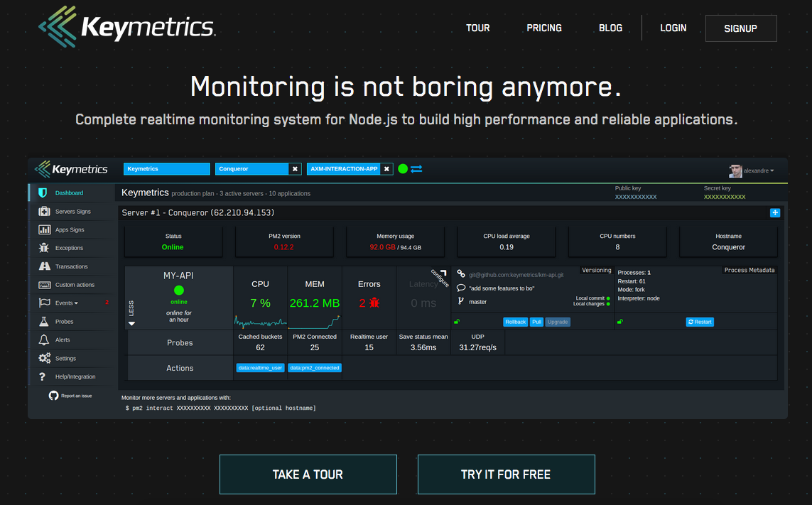The height and width of the screenshot is (505, 812).
Task: Click the GitHub Report an issue icon
Action: [x=53, y=396]
